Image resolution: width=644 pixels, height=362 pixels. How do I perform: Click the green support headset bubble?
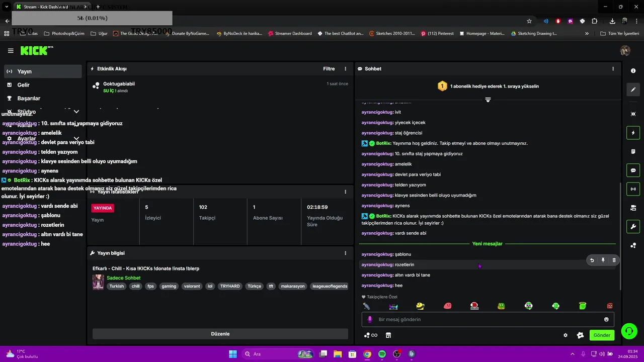click(x=629, y=330)
